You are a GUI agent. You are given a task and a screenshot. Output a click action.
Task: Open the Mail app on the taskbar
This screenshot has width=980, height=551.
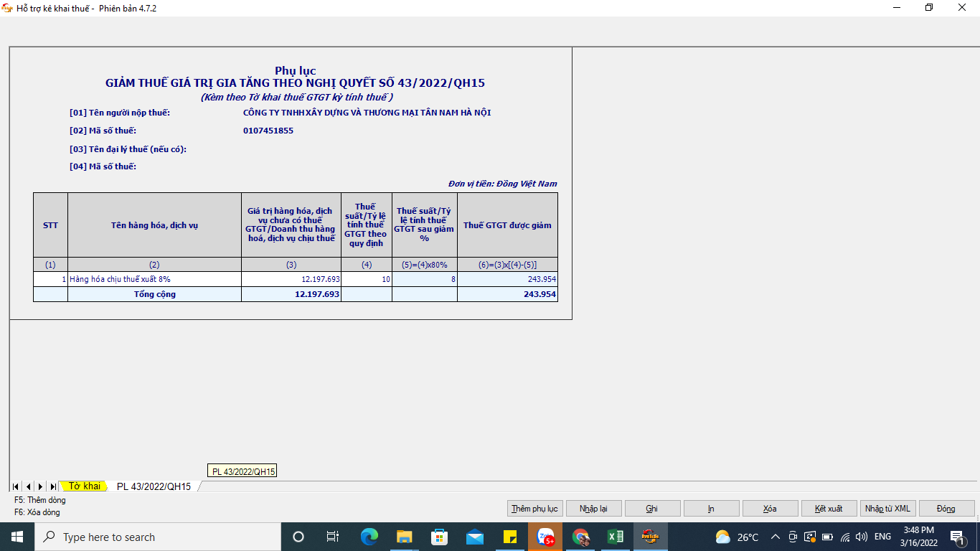(x=474, y=537)
